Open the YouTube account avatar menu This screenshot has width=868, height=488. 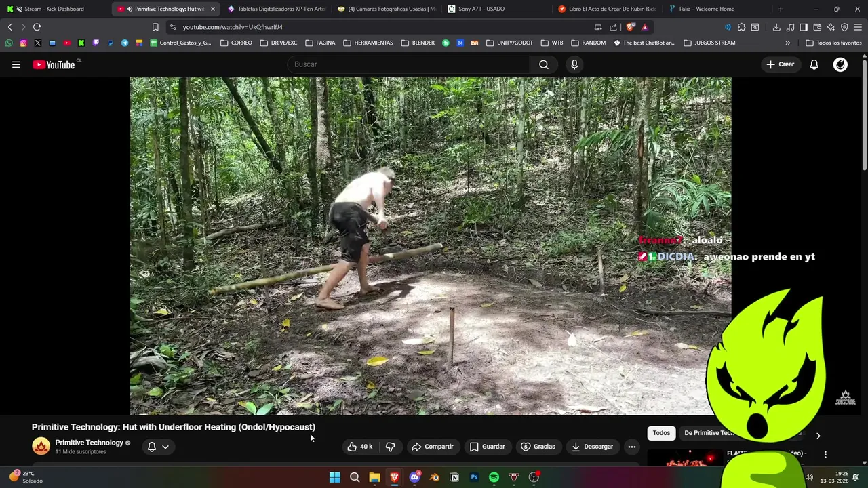840,64
